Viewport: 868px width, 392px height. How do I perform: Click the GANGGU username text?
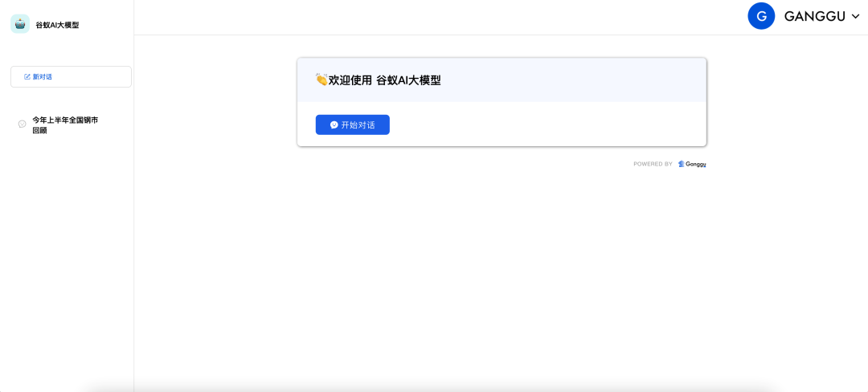814,17
